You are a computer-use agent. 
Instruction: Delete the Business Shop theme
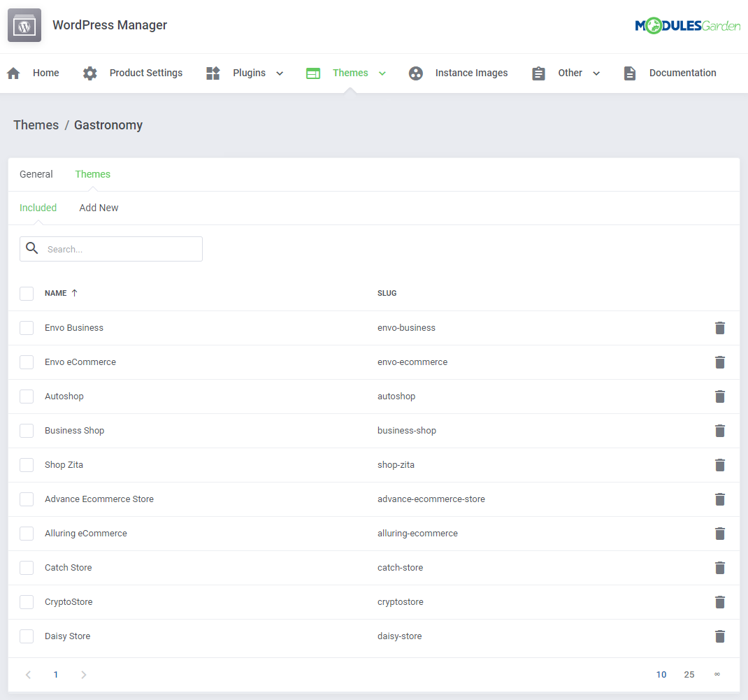pos(720,431)
